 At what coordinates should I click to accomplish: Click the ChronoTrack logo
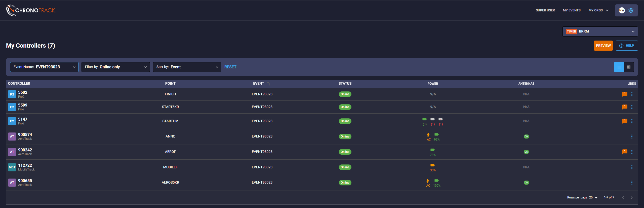coord(31,10)
